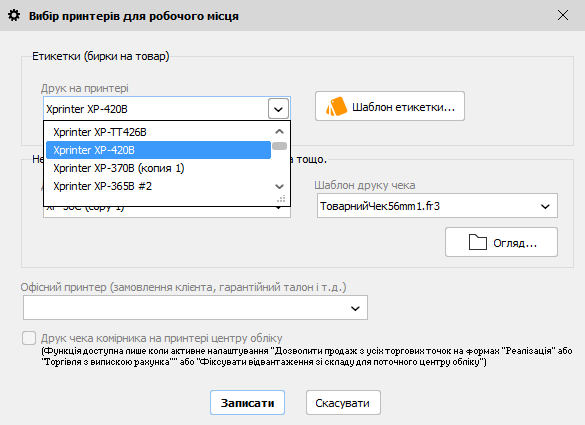585x425 pixels.
Task: Select Xprinter XP-365B #2 option
Action: click(157, 186)
